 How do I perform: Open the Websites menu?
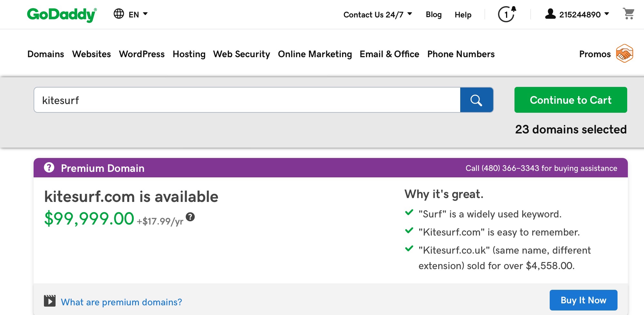pyautogui.click(x=91, y=54)
